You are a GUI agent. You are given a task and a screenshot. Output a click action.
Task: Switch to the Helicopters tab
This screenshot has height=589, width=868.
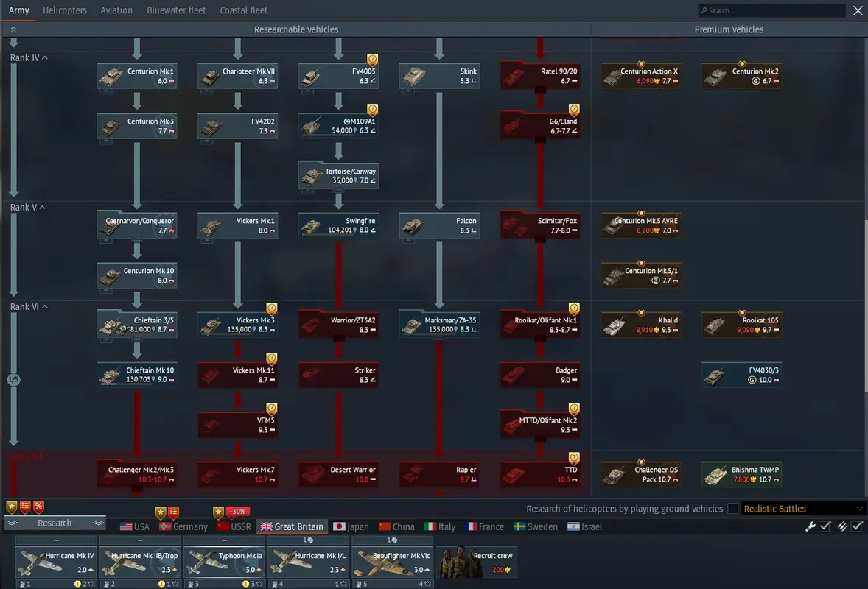(65, 10)
